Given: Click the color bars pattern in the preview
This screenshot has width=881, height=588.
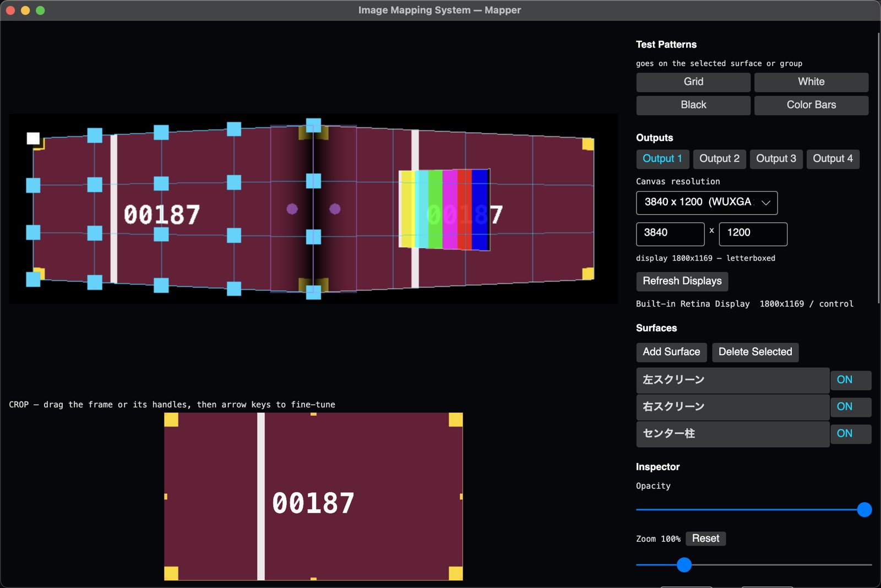Looking at the screenshot, I should tap(444, 209).
